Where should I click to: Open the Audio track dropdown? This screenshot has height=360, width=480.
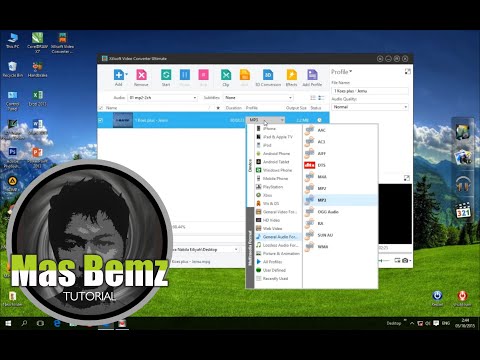coord(163,98)
